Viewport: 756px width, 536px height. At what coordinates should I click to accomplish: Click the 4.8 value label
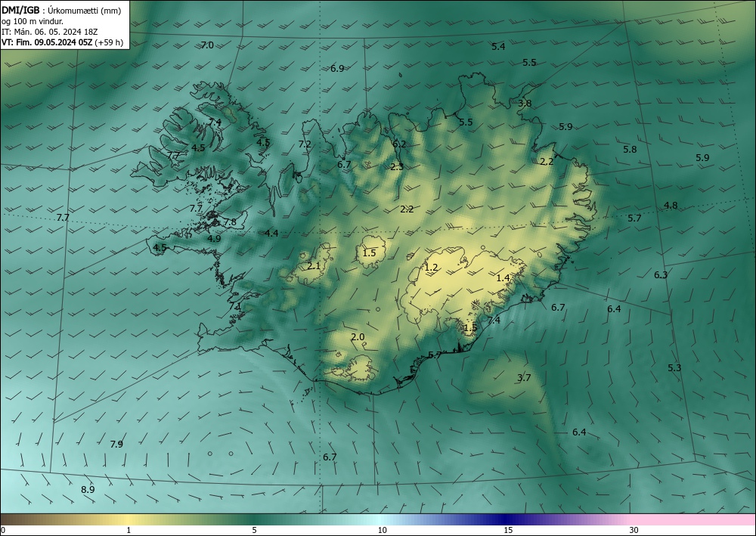[x=671, y=206]
